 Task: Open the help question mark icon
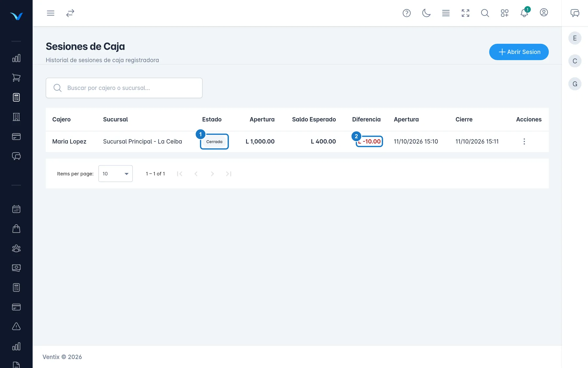point(406,13)
